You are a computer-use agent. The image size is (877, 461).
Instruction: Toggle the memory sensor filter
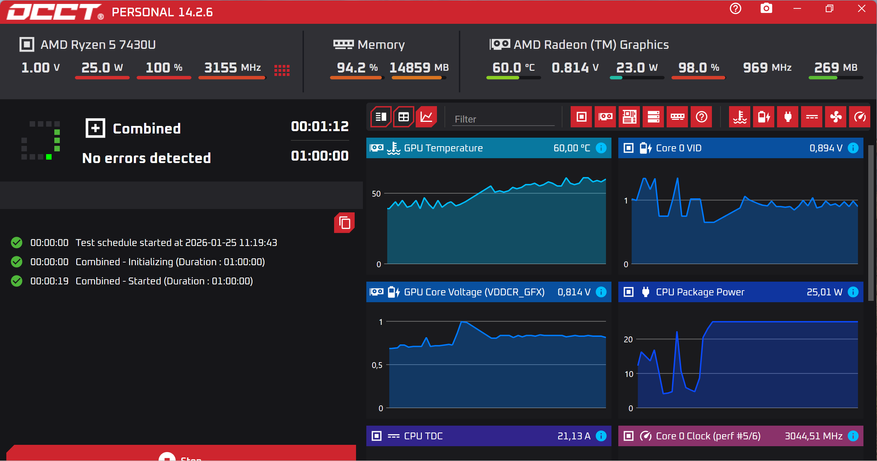click(677, 117)
